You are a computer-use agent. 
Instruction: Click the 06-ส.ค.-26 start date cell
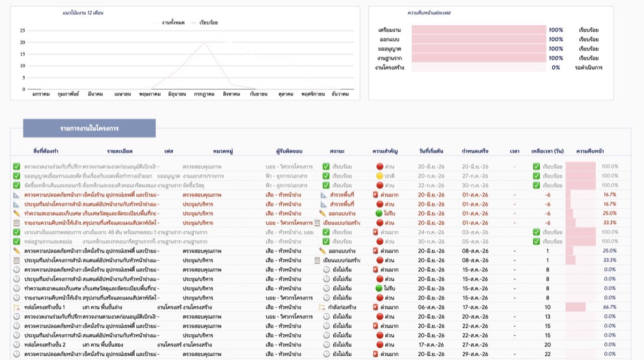pos(431,307)
